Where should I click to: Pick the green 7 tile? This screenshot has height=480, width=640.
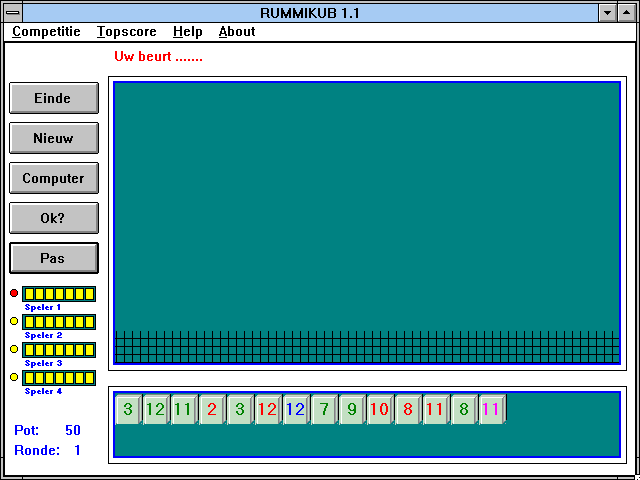[x=324, y=409]
